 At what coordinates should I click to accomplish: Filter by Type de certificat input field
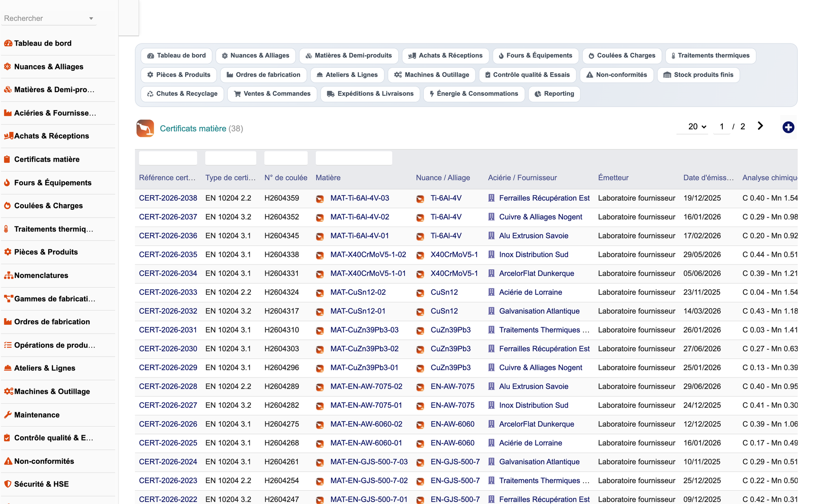click(x=231, y=158)
